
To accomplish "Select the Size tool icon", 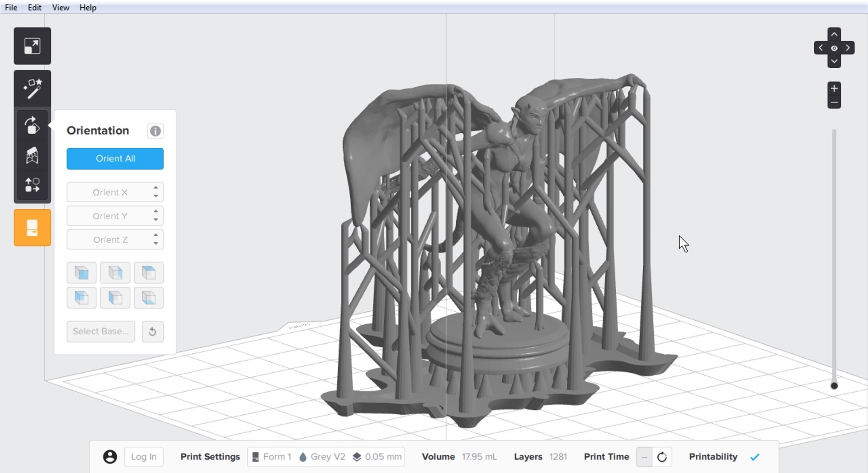I will [x=32, y=46].
